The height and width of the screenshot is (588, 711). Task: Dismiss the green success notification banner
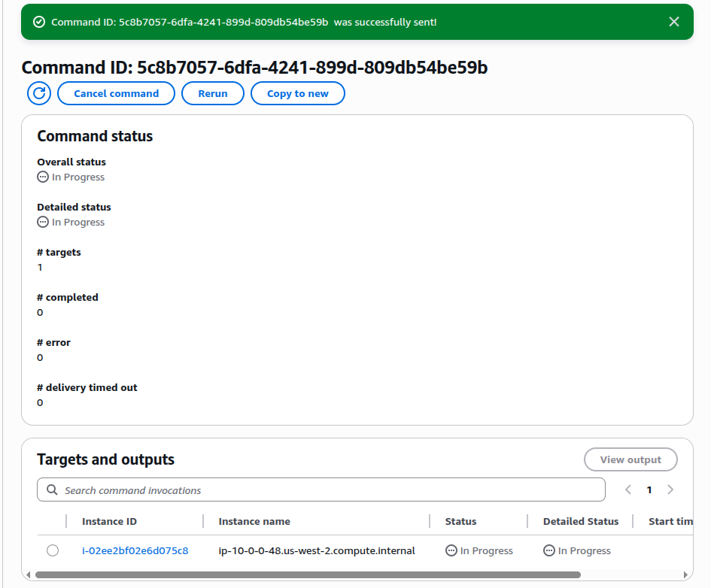(674, 22)
